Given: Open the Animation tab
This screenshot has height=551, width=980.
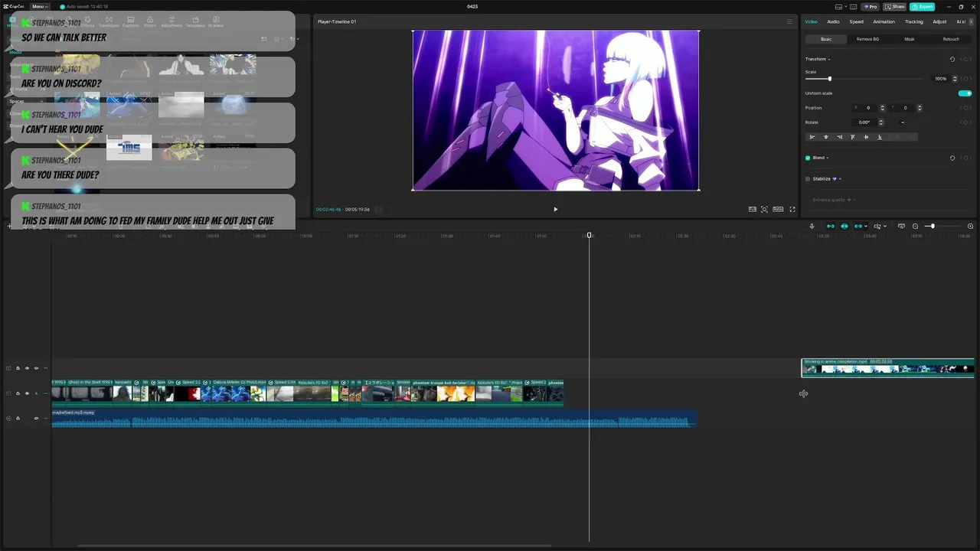Looking at the screenshot, I should [884, 21].
